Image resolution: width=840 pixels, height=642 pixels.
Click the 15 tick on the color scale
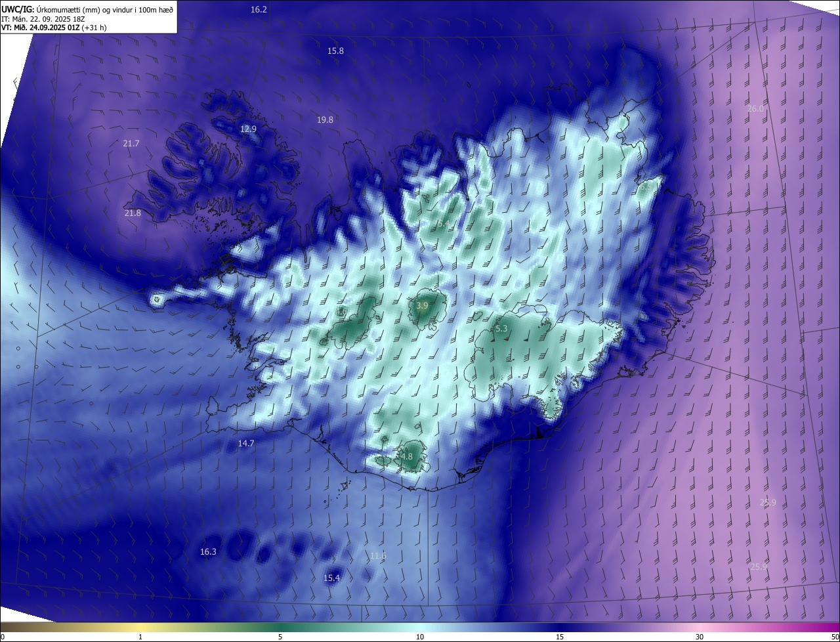pyautogui.click(x=560, y=637)
